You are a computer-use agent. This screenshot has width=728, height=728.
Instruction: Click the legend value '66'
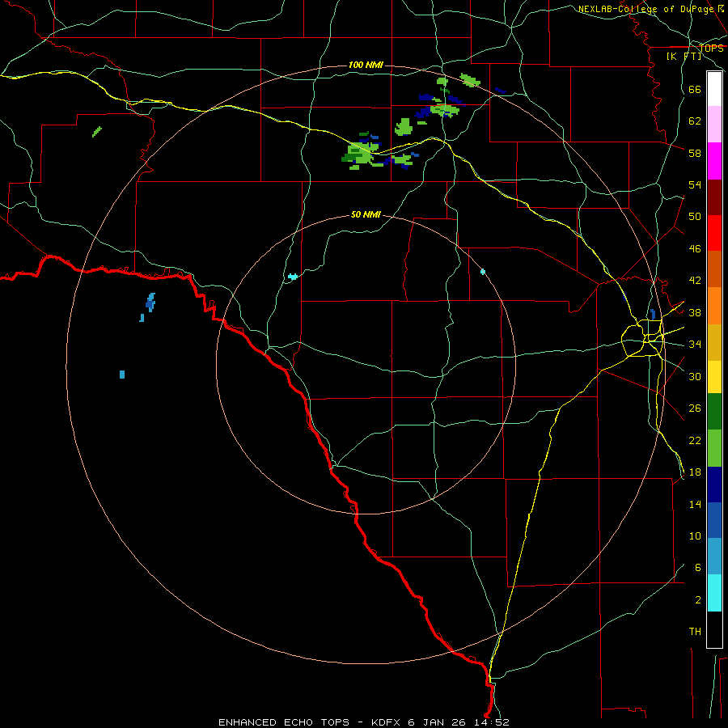tap(695, 89)
